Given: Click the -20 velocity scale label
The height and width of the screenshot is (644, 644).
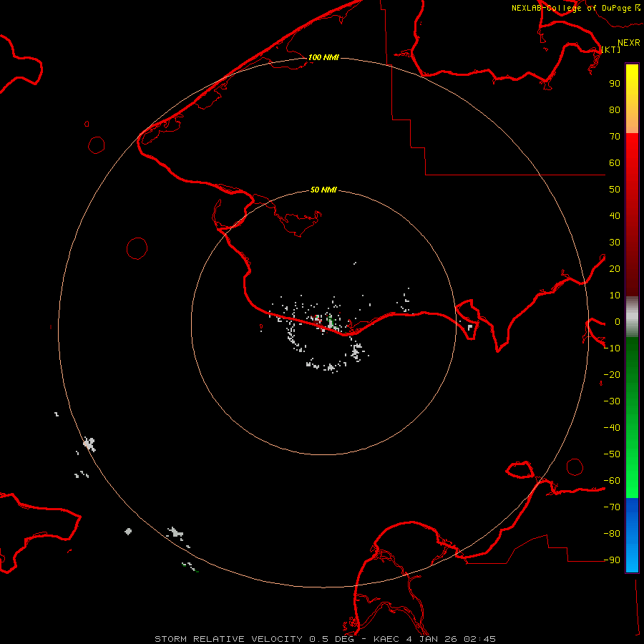Looking at the screenshot, I should [x=612, y=375].
